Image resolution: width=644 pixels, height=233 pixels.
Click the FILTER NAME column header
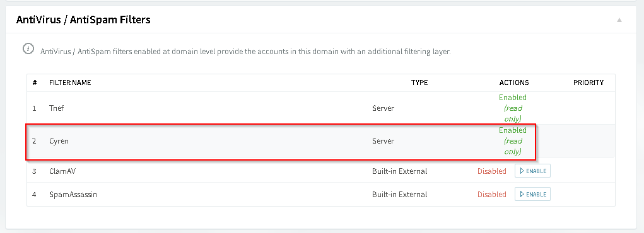tap(70, 82)
